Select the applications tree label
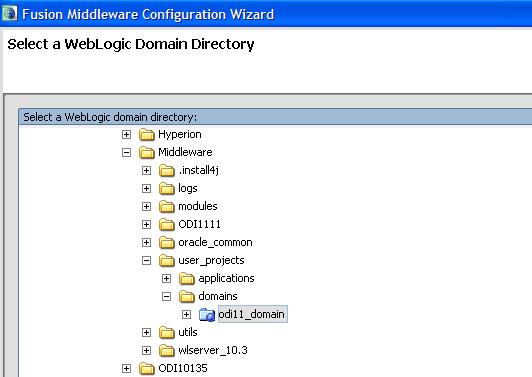This screenshot has width=532, height=377. [226, 278]
